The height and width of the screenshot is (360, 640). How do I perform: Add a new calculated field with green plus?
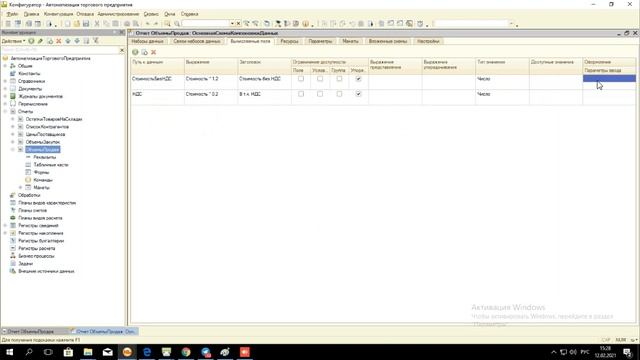point(135,52)
